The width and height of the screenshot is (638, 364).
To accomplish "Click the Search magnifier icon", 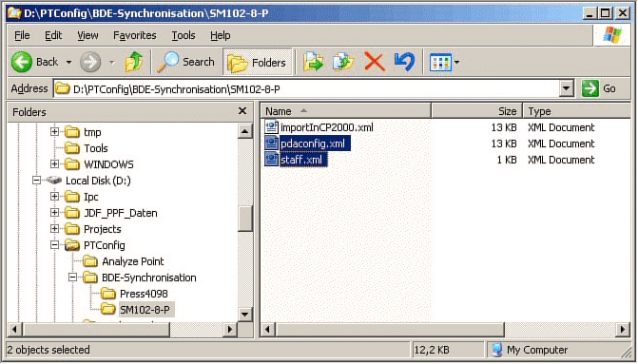I will point(167,62).
